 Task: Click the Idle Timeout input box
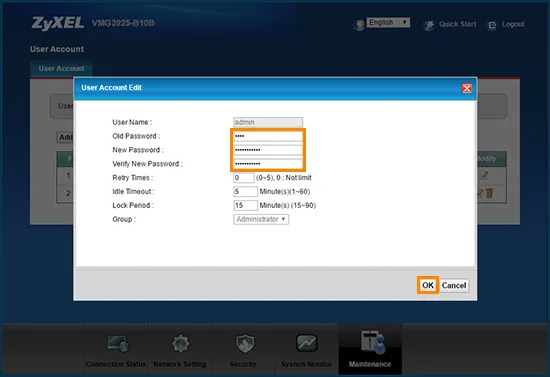pos(246,191)
